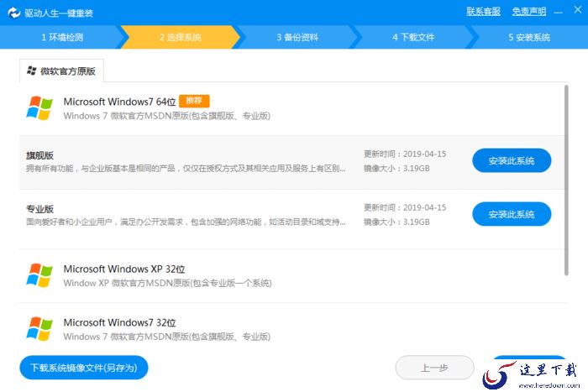
Task: Click 下载系统镜像文件(另存为) button
Action: [x=84, y=368]
